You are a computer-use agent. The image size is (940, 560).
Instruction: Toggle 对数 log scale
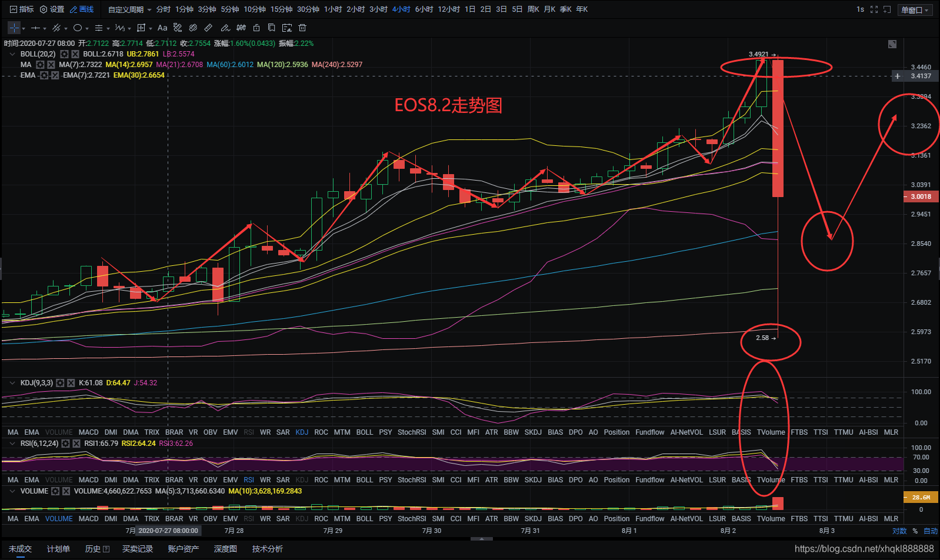(x=899, y=531)
